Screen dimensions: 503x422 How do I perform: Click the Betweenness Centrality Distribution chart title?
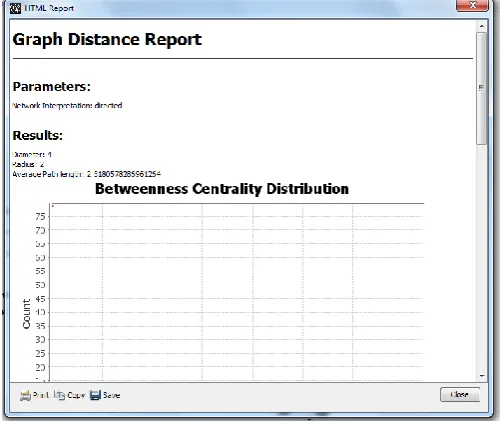(222, 189)
